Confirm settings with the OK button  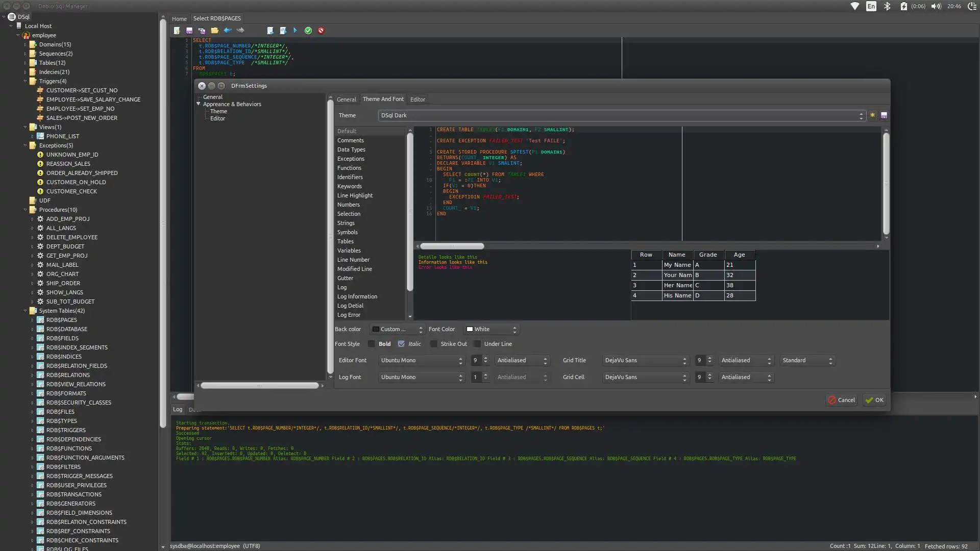[874, 400]
